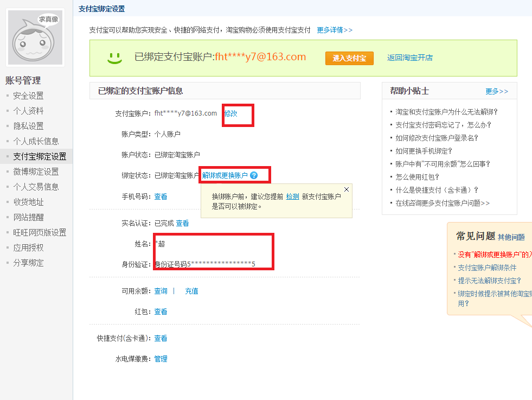Screen dimensions: 532x400
Task: Click the bound account fht****y7@163.com in banner
Action: point(260,56)
